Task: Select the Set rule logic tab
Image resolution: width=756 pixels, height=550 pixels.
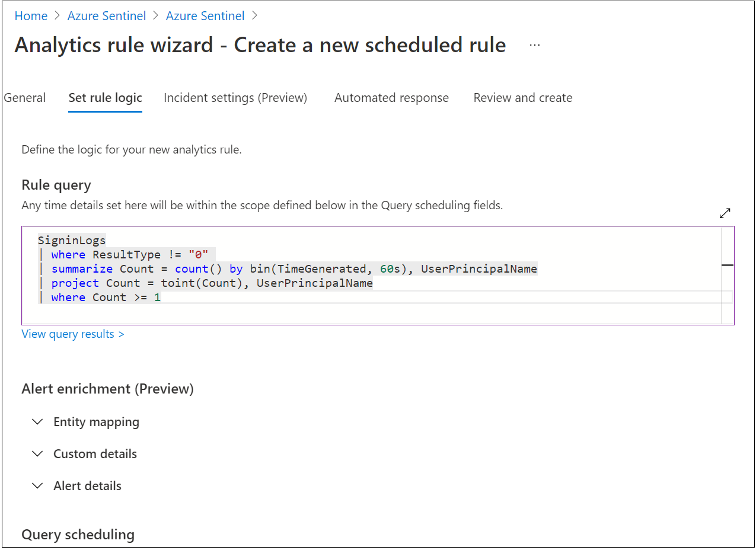Action: pos(105,97)
